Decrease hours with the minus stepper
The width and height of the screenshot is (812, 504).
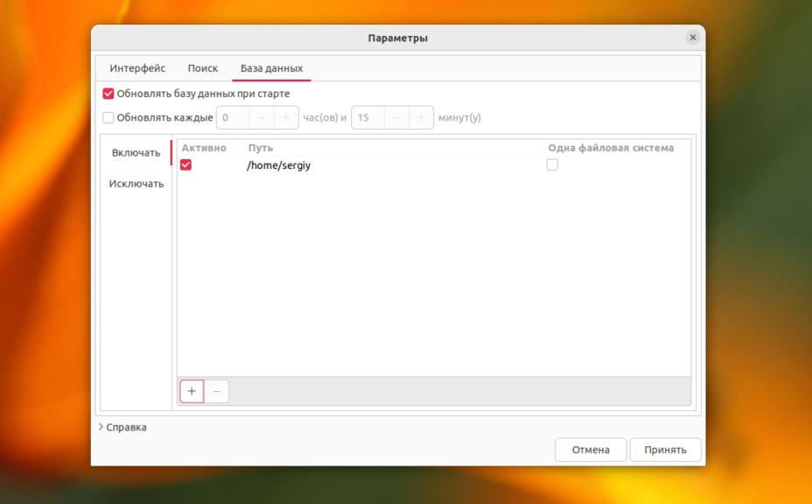click(x=262, y=117)
